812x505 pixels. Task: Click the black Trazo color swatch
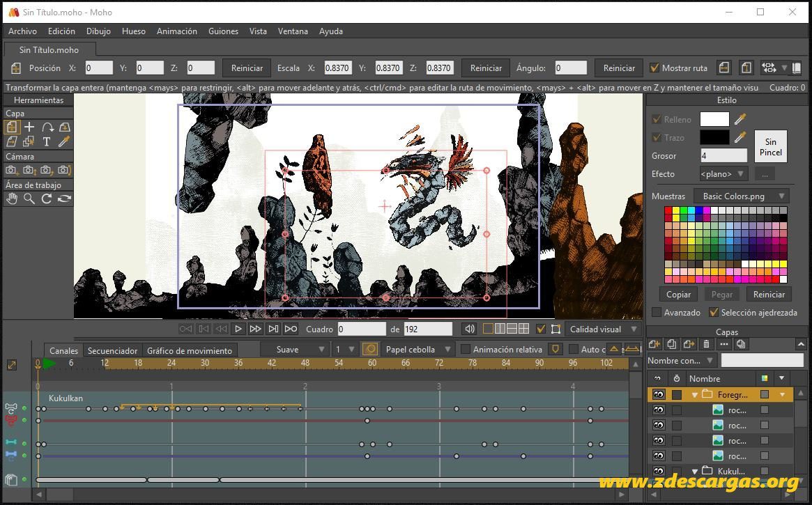coord(714,138)
